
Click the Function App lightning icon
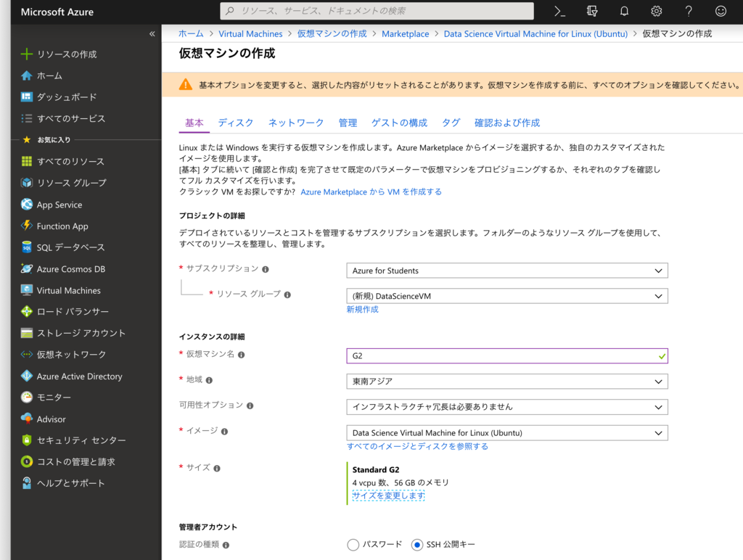pyautogui.click(x=27, y=226)
